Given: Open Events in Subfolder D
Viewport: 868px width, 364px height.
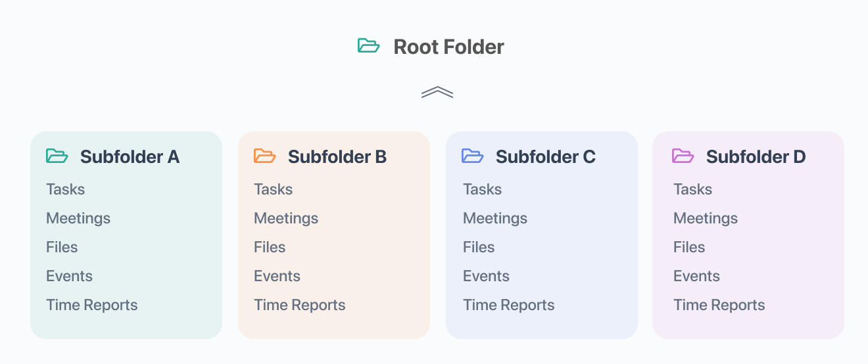Looking at the screenshot, I should coord(696,276).
